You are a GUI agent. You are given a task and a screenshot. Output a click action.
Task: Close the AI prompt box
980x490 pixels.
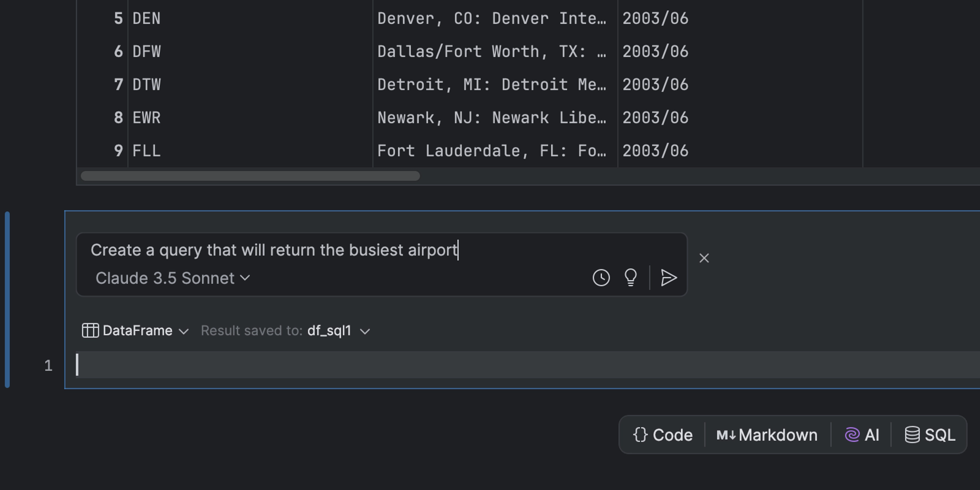[x=704, y=258]
